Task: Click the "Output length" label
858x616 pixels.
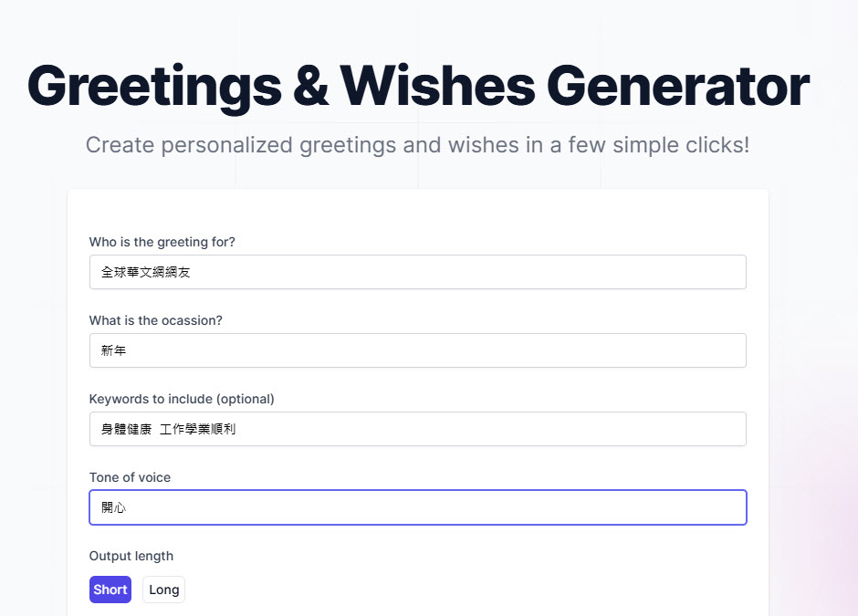Action: point(131,556)
